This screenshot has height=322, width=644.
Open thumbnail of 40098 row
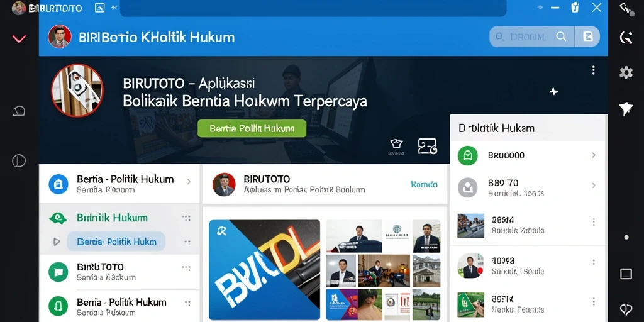click(x=470, y=266)
